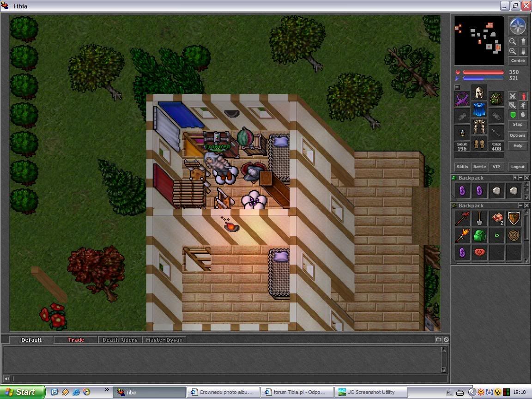Image resolution: width=532 pixels, height=399 pixels.
Task: Zoom in the minimap
Action: [x=513, y=51]
